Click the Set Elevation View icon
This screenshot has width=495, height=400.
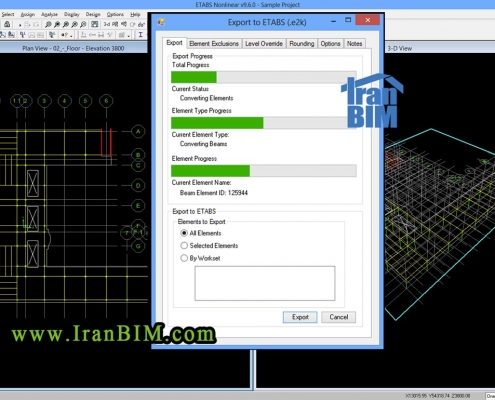124,24
